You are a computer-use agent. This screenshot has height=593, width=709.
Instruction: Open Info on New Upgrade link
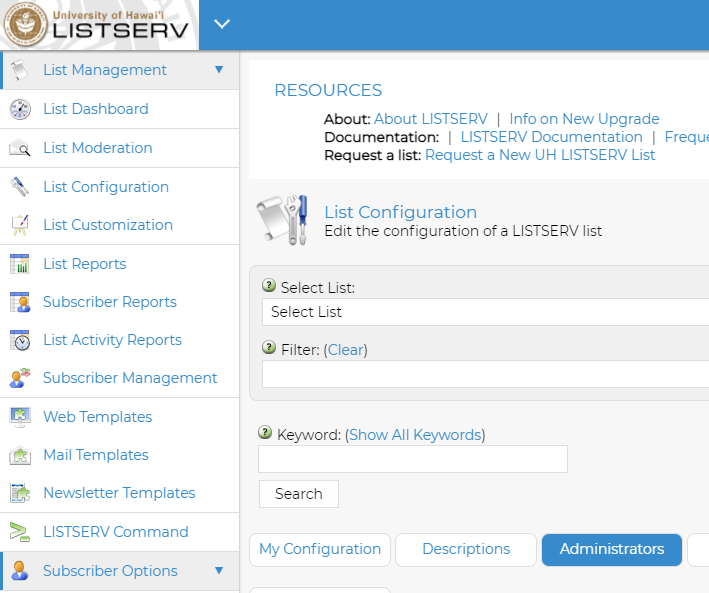[x=584, y=119]
